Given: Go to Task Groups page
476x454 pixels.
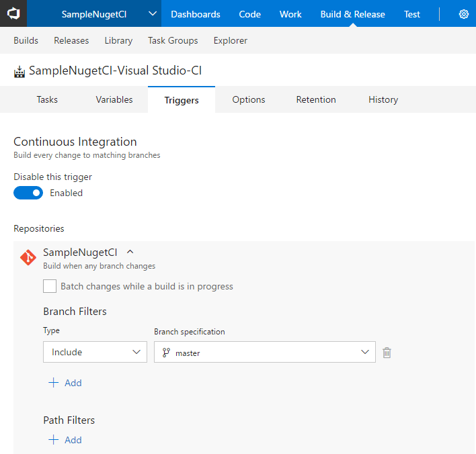Looking at the screenshot, I should [173, 40].
